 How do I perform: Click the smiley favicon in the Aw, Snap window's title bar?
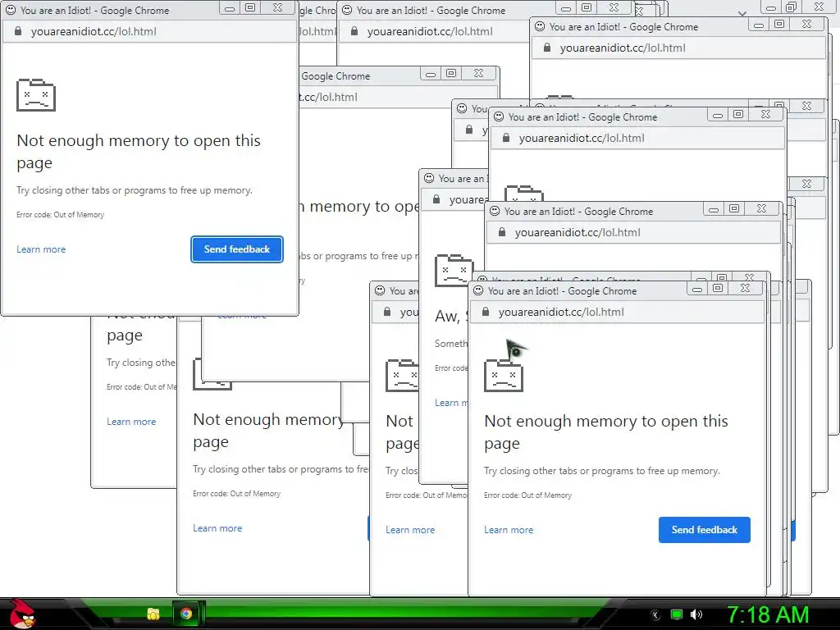pos(429,178)
